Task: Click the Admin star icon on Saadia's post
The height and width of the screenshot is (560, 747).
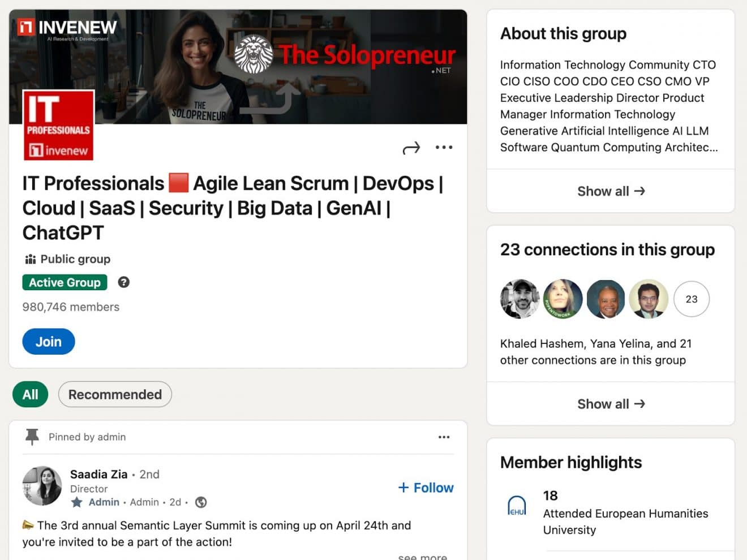Action: 77,502
